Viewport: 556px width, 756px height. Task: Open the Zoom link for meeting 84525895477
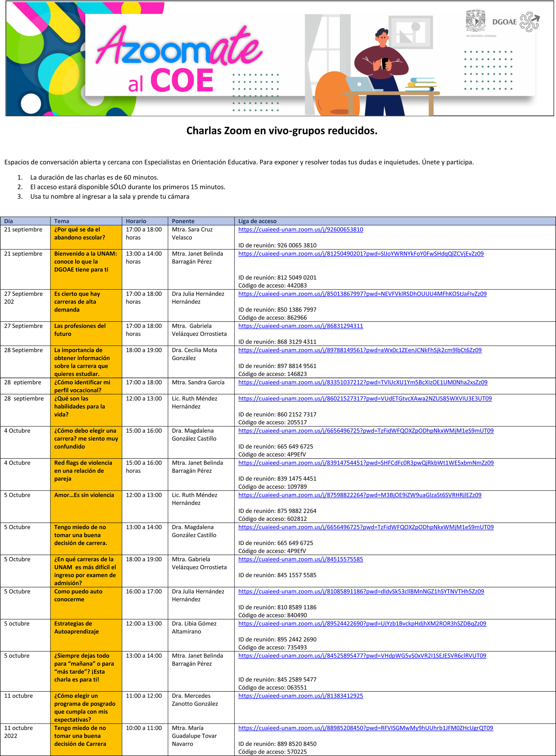click(x=362, y=656)
